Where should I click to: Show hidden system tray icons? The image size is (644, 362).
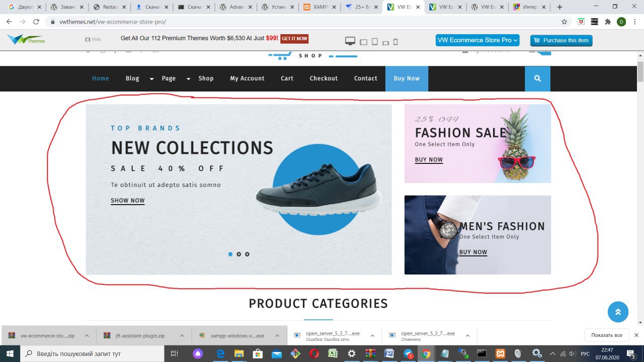[552, 353]
